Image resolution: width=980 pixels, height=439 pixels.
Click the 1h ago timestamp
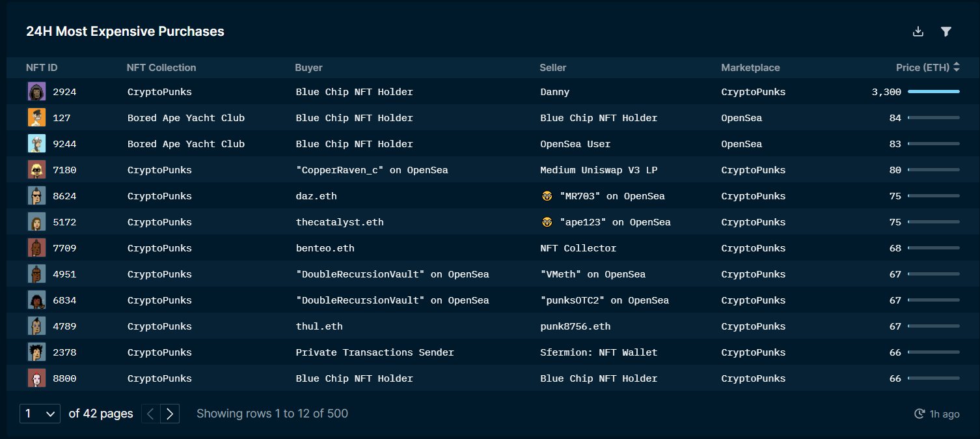coord(945,414)
